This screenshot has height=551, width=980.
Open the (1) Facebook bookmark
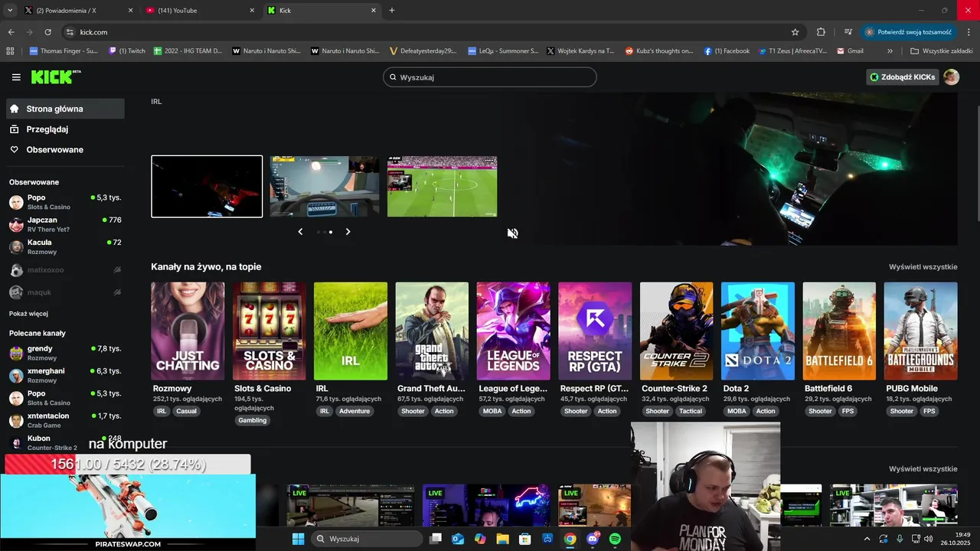[727, 51]
